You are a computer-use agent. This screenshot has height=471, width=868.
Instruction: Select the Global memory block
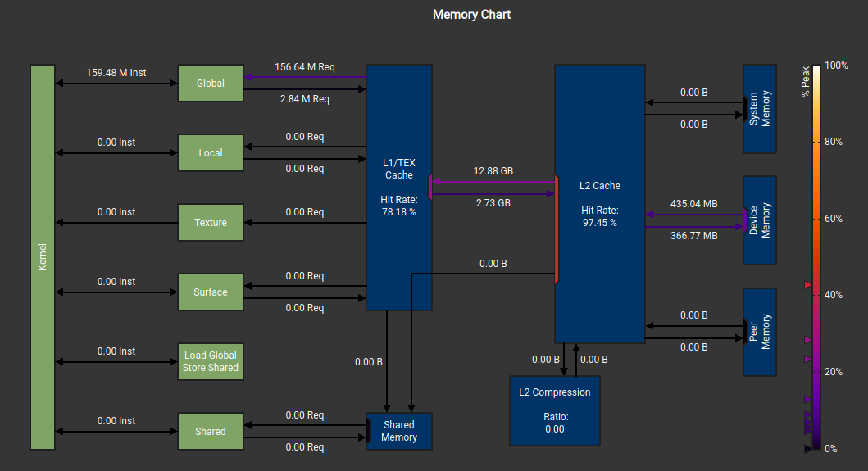(x=211, y=83)
